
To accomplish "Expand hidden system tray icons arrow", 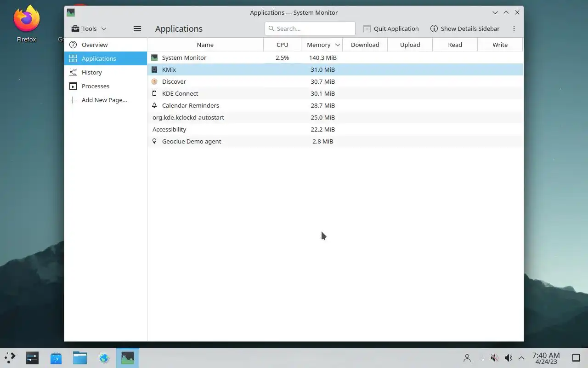I will coord(521,358).
